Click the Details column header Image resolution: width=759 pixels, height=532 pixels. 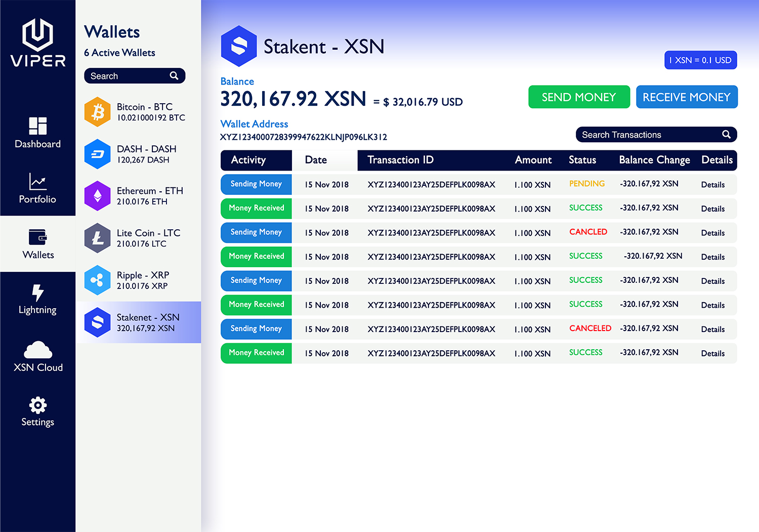click(717, 160)
